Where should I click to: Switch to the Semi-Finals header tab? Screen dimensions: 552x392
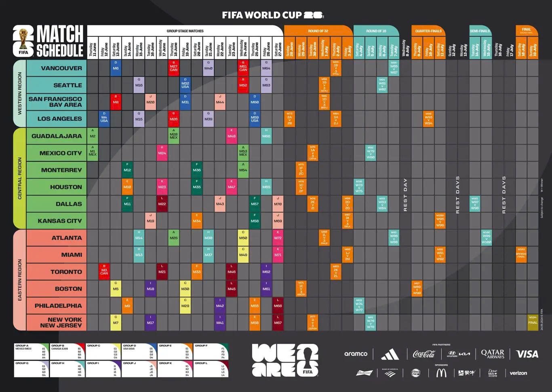coord(480,31)
